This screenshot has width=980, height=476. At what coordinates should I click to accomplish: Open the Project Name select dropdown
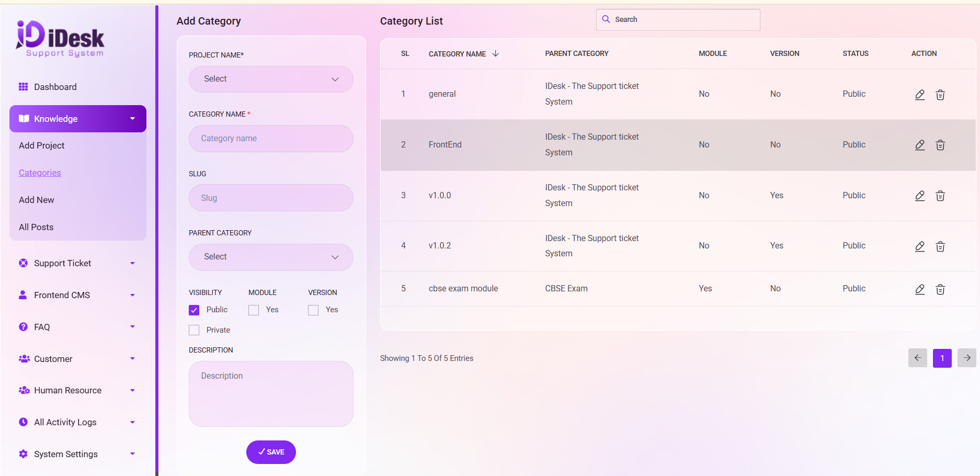[x=271, y=79]
